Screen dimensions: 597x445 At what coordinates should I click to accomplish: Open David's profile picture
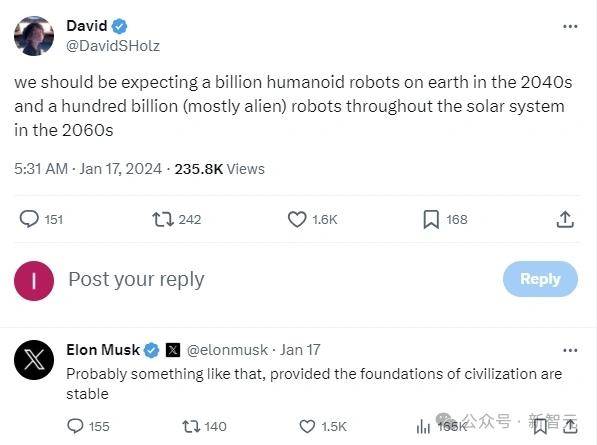[x=34, y=36]
